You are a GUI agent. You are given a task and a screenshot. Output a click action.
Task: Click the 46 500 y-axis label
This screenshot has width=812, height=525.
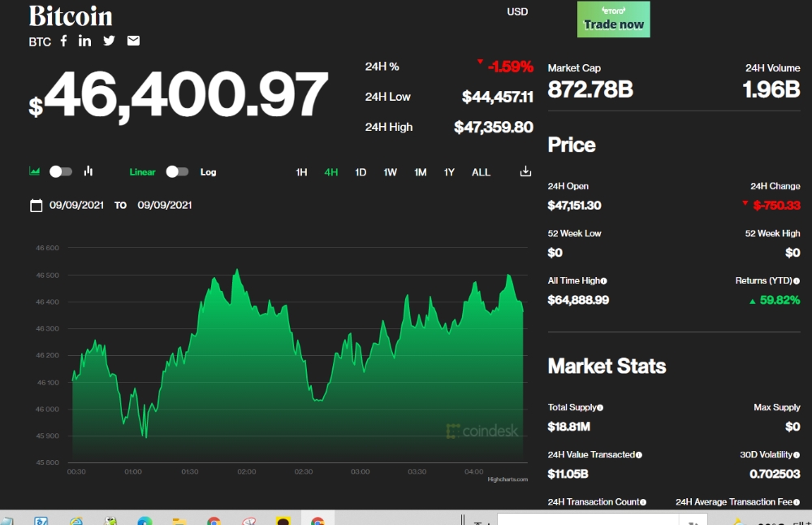47,276
